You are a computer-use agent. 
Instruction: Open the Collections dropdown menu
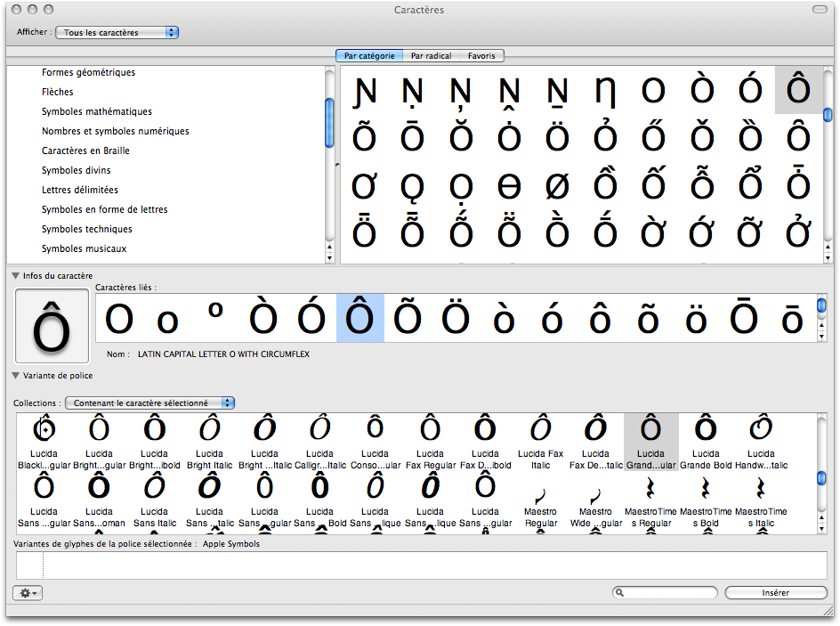150,403
